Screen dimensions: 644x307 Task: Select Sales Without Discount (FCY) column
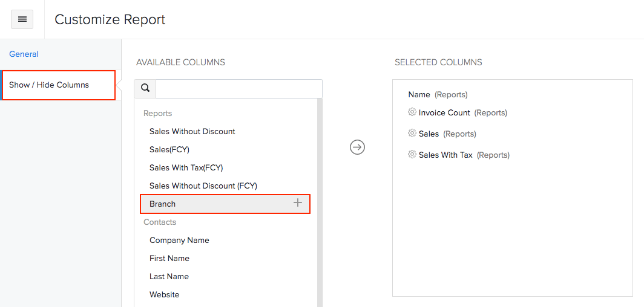pos(203,186)
